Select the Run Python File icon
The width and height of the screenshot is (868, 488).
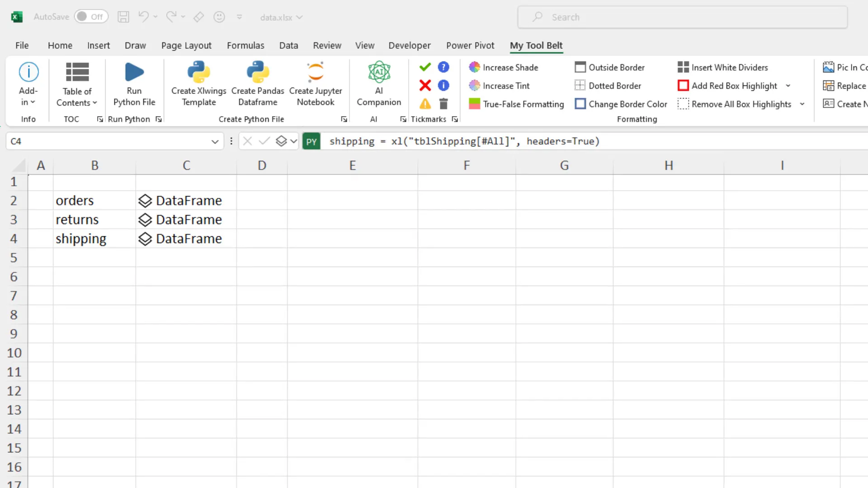tap(134, 72)
